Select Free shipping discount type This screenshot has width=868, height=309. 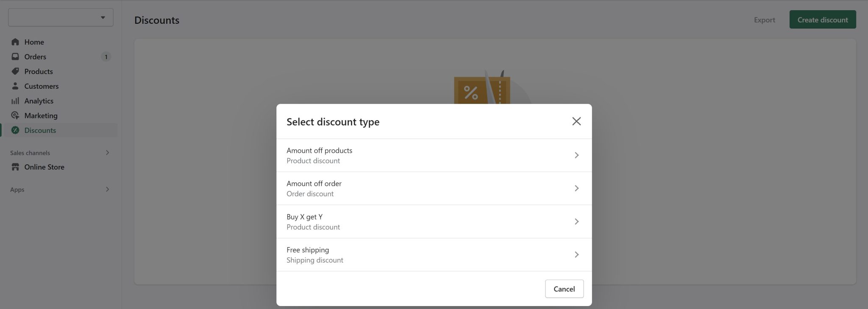[434, 255]
